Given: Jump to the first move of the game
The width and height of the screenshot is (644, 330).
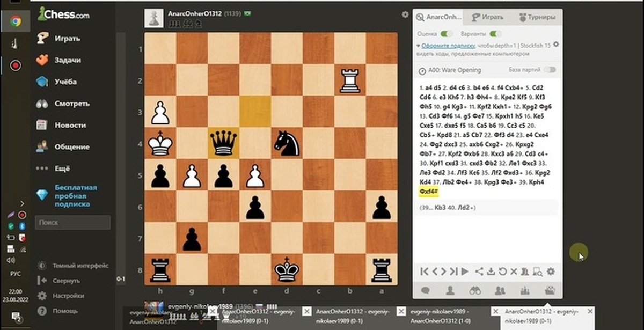Looking at the screenshot, I should pos(424,272).
